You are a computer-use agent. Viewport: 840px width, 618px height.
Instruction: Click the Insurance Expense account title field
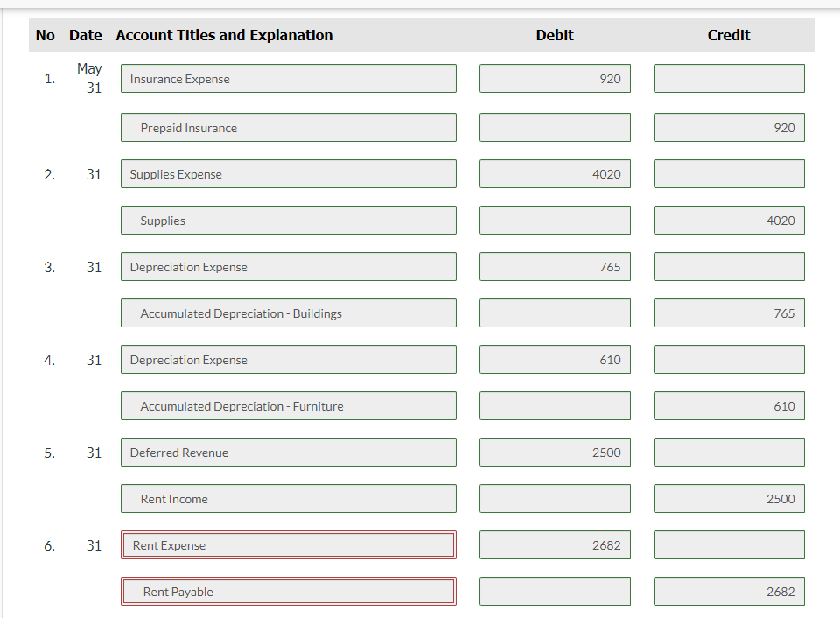click(x=288, y=79)
